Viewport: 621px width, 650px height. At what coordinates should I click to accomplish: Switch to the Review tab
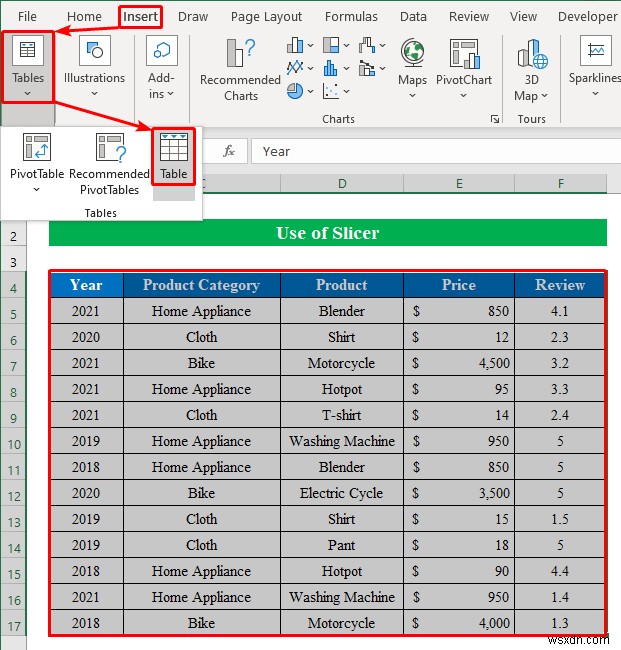pos(469,17)
